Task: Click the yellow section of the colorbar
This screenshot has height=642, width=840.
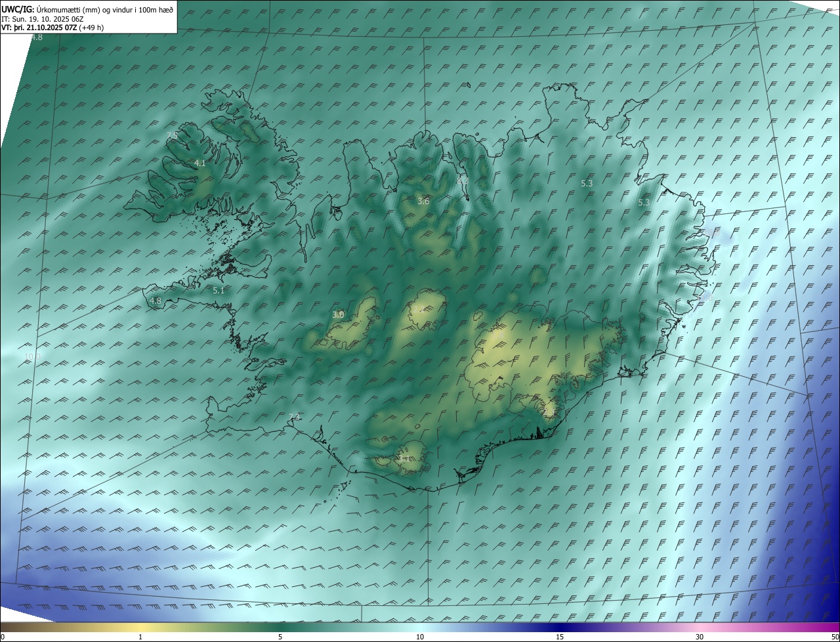Action: coord(141,627)
